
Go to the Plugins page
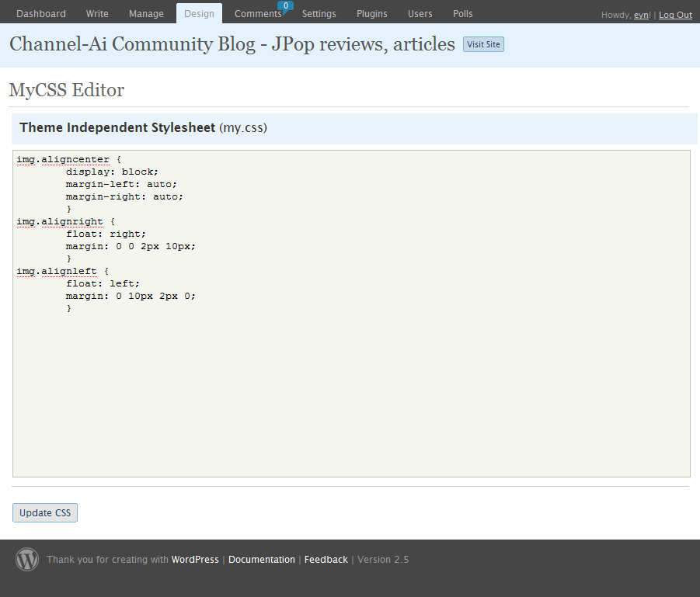coord(372,14)
